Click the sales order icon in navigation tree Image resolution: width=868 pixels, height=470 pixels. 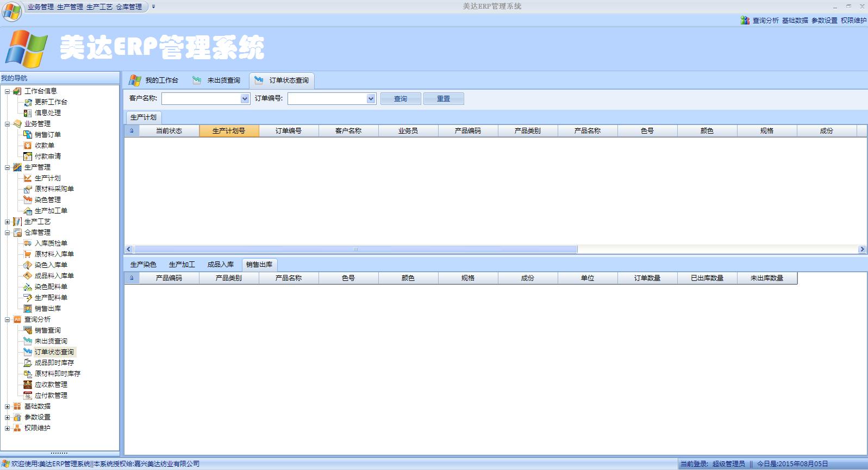coord(28,135)
